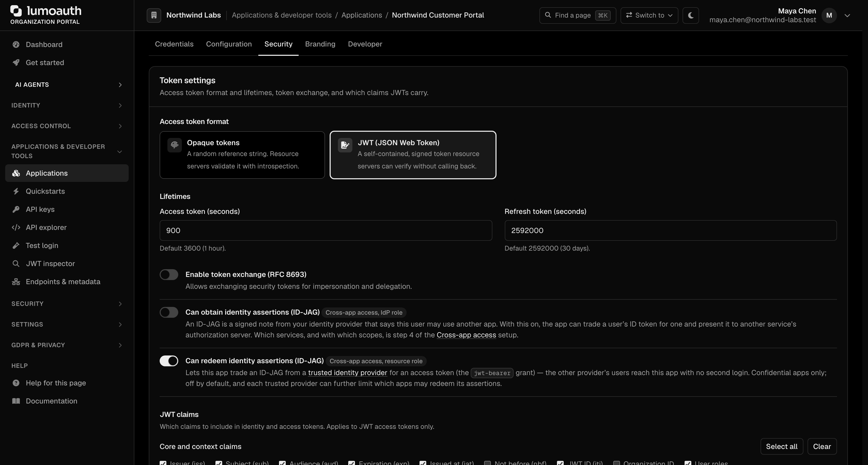
Task: Turn off Can redeem identity assertions toggle
Action: 169,361
